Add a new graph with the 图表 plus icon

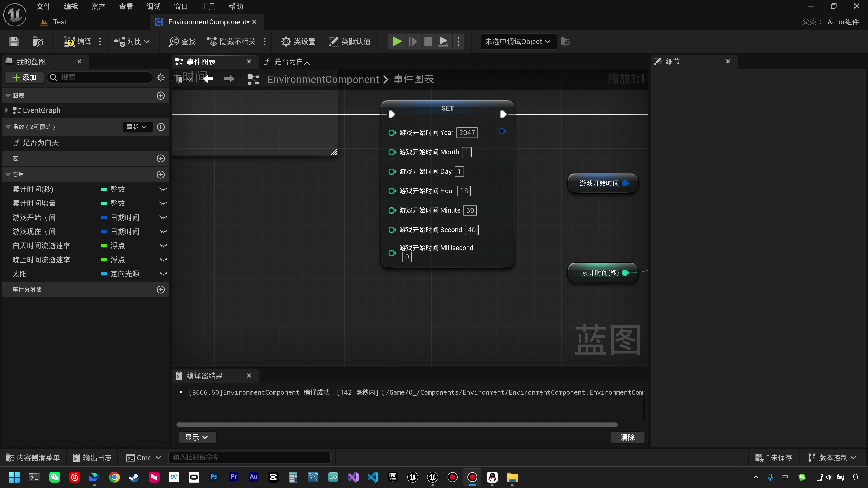(161, 96)
